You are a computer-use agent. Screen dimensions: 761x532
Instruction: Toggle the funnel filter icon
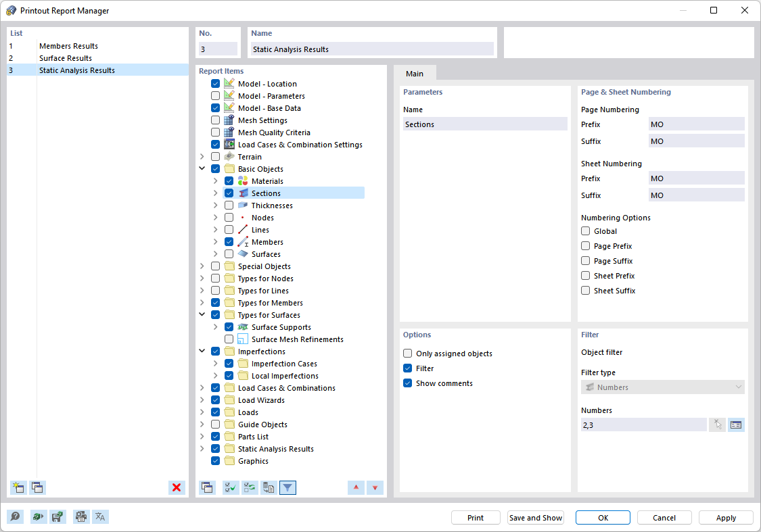287,487
